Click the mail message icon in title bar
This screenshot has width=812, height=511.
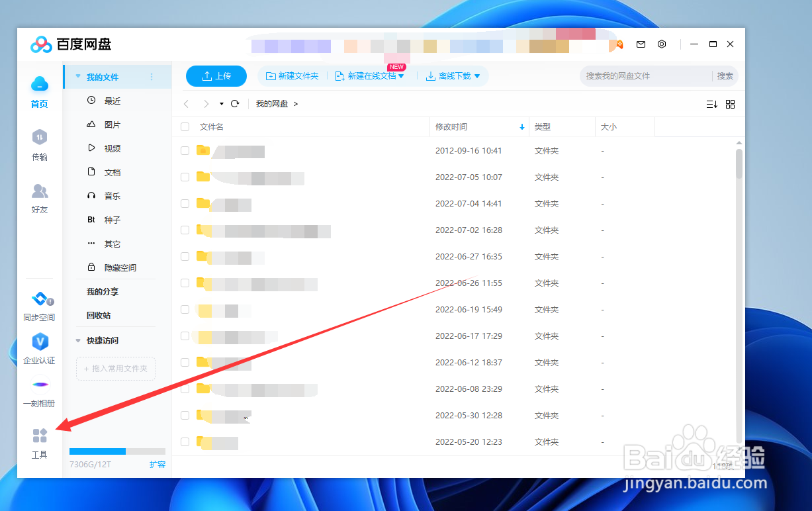coord(641,44)
